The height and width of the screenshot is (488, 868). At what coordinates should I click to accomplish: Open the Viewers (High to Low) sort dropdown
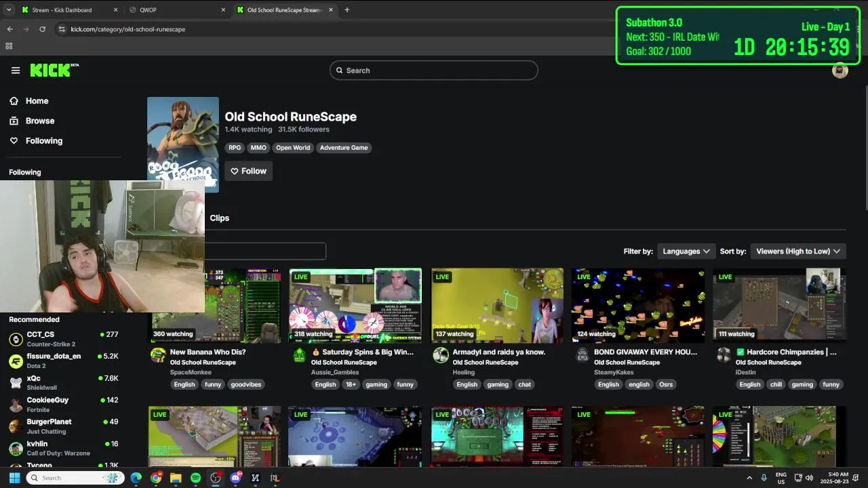point(798,251)
